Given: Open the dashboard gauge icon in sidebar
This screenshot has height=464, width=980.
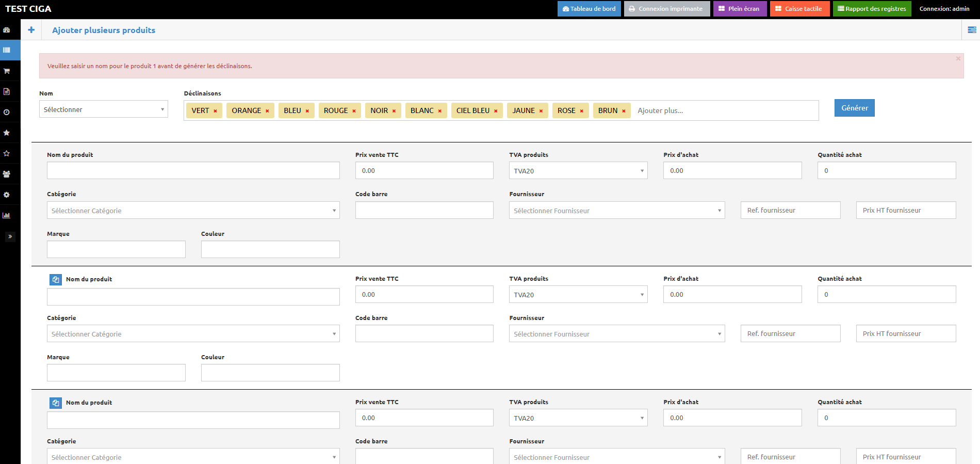Looking at the screenshot, I should click(7, 30).
